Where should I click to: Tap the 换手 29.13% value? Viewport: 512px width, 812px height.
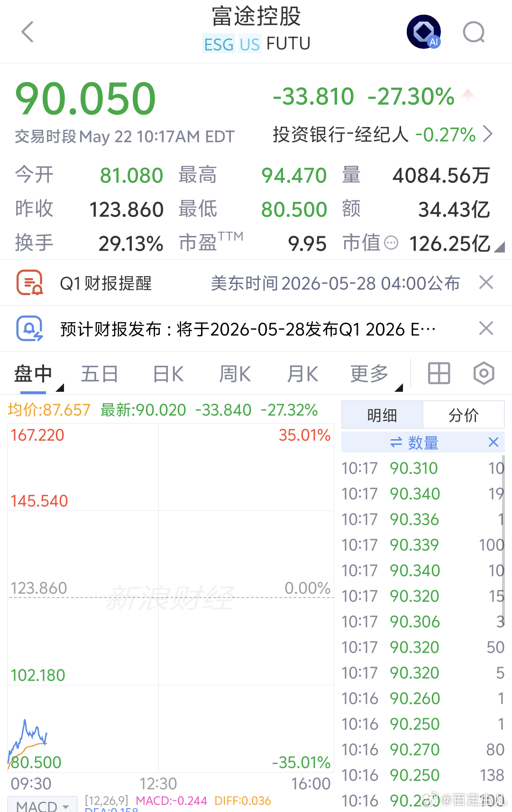coord(131,244)
